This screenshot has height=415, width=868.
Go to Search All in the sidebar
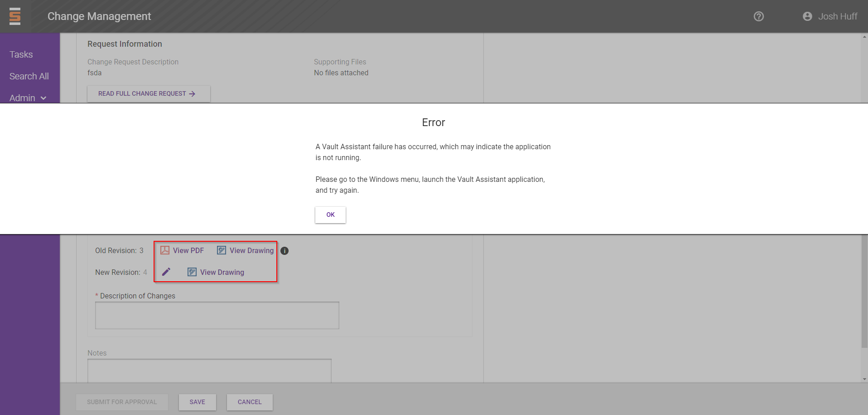[x=29, y=76]
